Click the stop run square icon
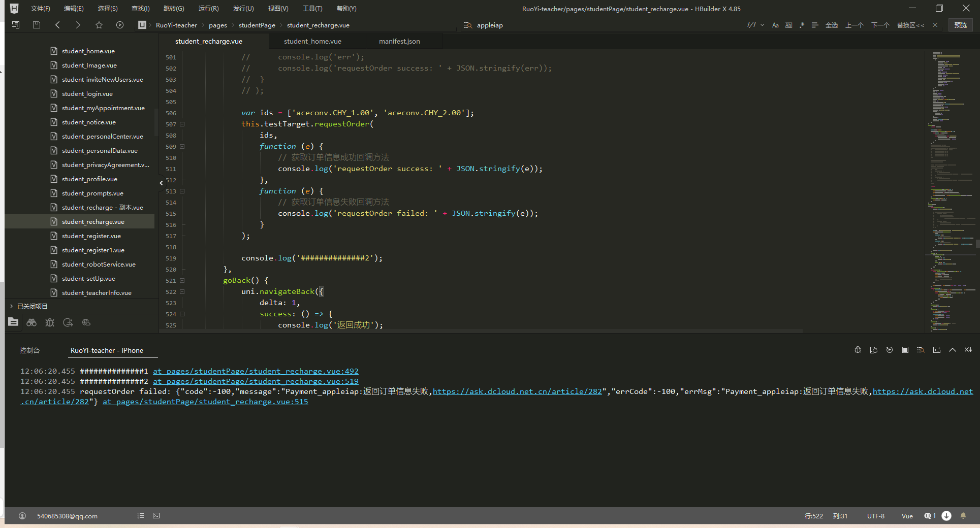The width and height of the screenshot is (980, 528). [x=905, y=350]
